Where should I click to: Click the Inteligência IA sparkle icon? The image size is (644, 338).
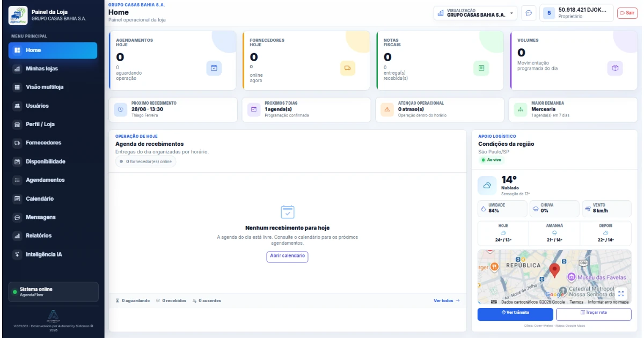pos(17,254)
